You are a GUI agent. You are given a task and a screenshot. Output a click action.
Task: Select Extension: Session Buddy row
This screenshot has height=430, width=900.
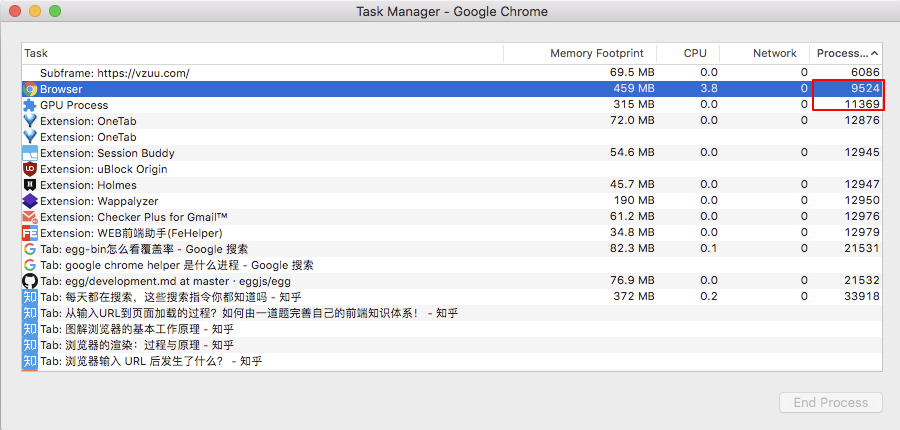point(452,153)
